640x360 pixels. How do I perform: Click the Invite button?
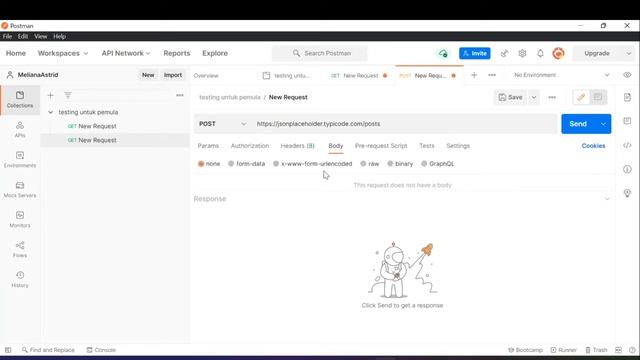click(475, 53)
